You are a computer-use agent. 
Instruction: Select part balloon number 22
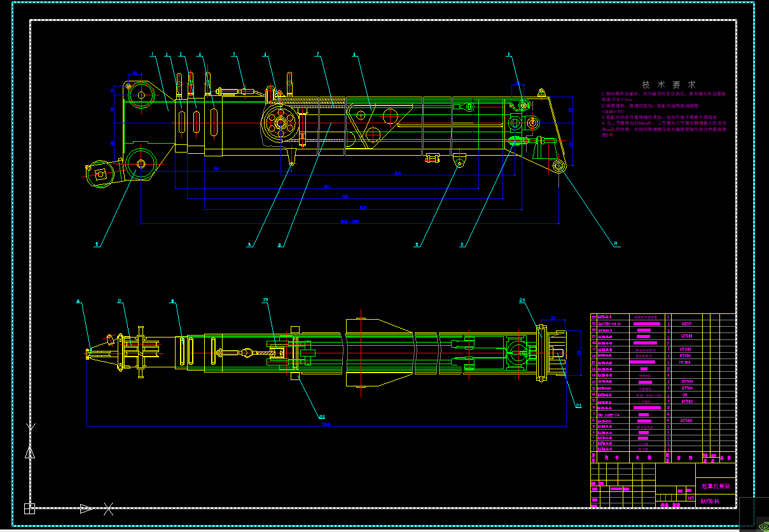pos(322,417)
